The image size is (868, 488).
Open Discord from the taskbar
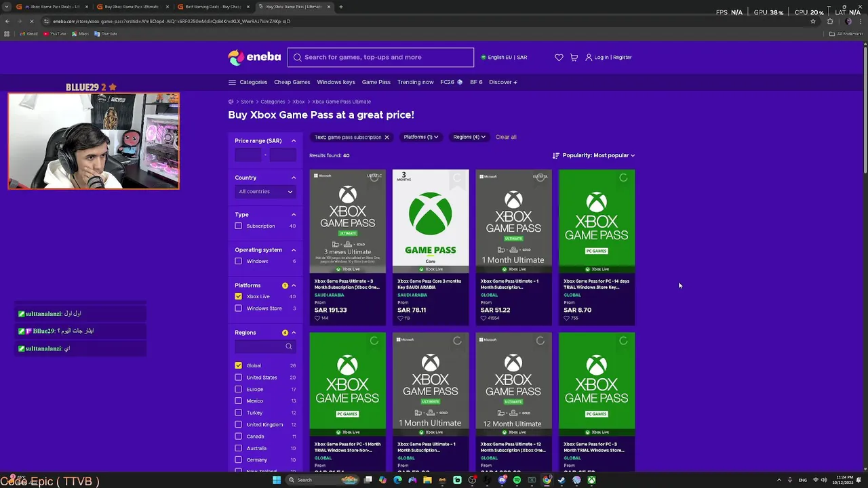pos(502,480)
